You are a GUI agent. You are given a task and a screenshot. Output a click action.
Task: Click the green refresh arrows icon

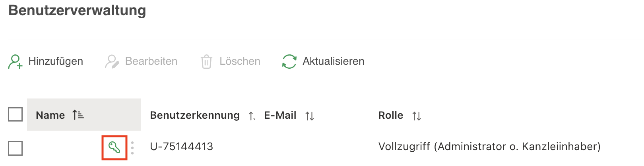pyautogui.click(x=289, y=62)
